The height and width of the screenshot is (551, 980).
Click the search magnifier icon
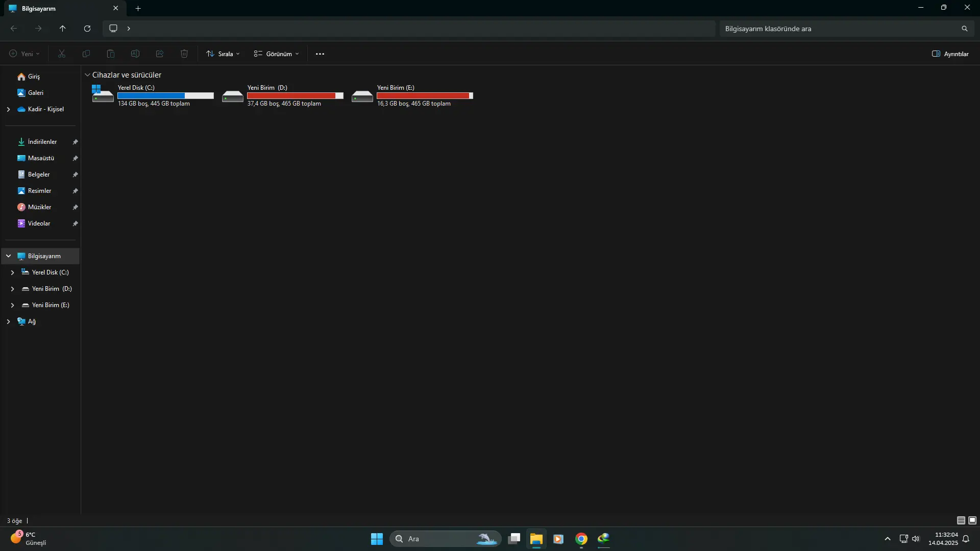point(965,29)
